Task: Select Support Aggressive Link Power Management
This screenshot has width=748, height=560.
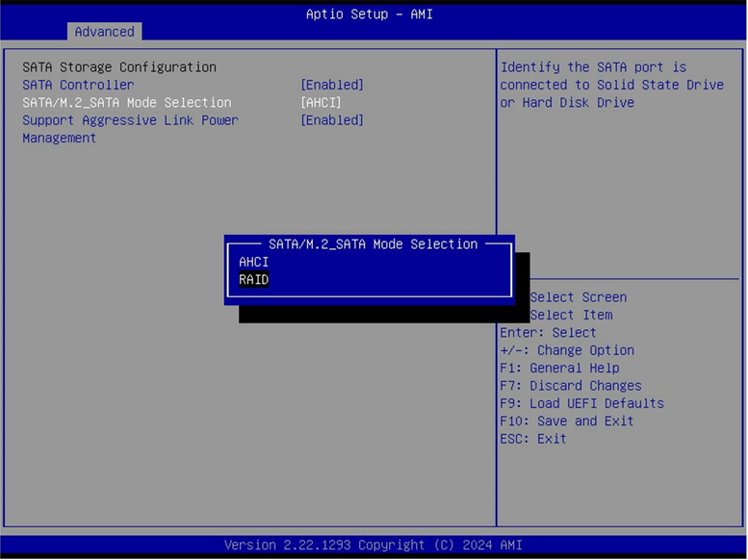Action: pyautogui.click(x=130, y=129)
